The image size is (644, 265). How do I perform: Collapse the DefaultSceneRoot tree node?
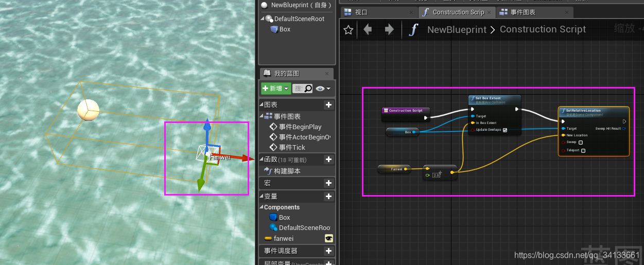(263, 19)
